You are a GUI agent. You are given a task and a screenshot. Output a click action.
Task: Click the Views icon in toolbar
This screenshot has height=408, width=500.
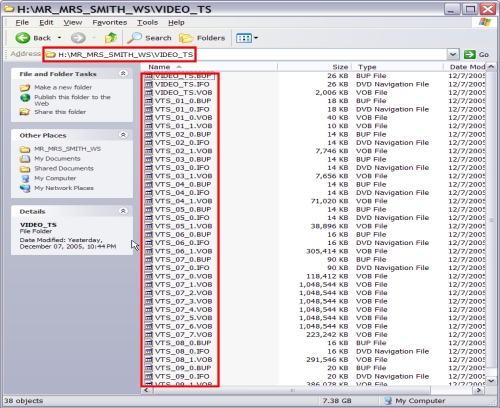pos(244,38)
